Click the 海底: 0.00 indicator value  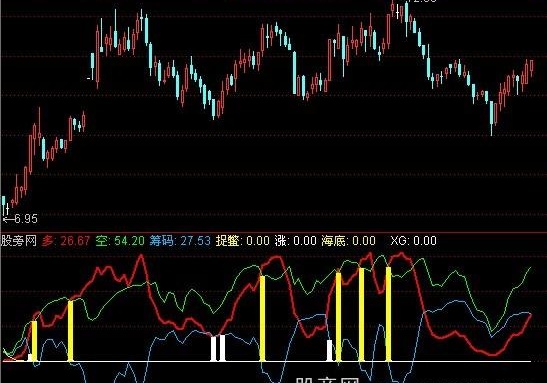(x=349, y=241)
